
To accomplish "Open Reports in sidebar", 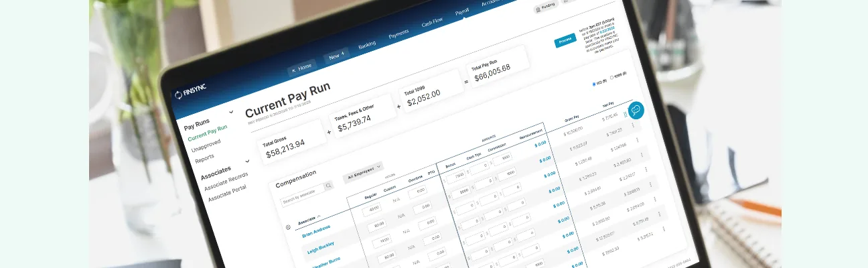I will [204, 159].
